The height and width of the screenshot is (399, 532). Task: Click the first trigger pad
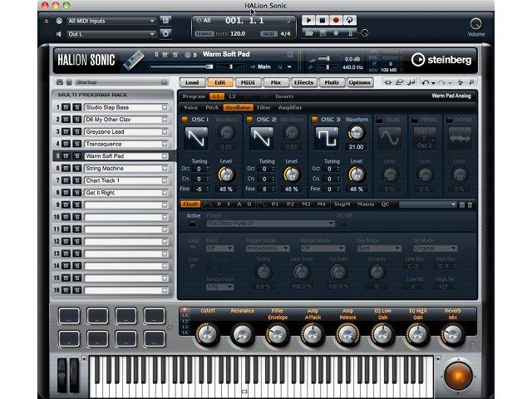[69, 316]
